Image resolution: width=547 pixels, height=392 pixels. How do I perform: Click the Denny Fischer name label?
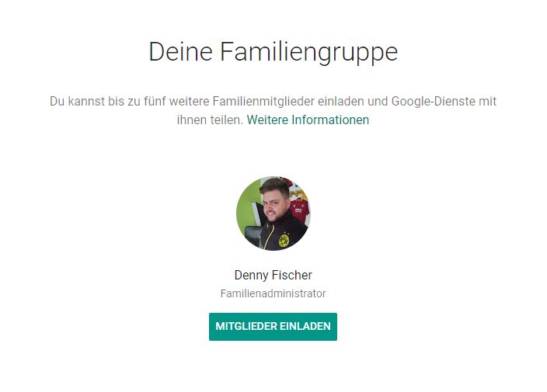[x=273, y=275]
